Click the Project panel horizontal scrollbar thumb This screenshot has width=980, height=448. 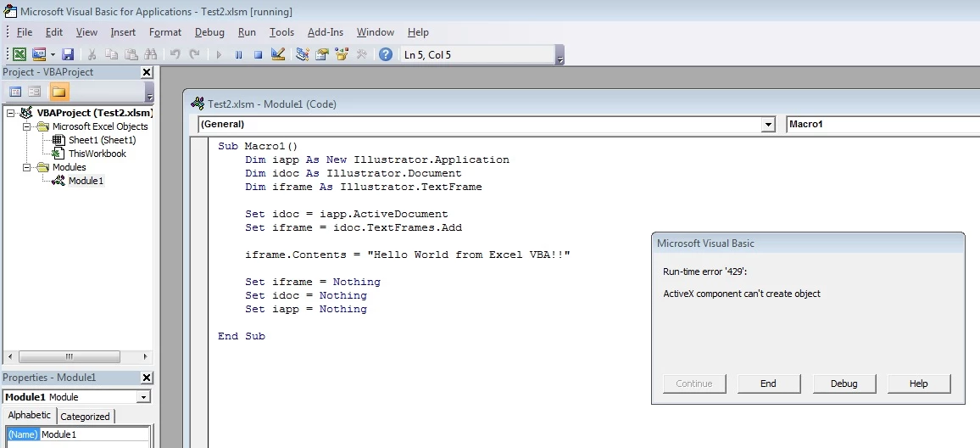point(69,356)
